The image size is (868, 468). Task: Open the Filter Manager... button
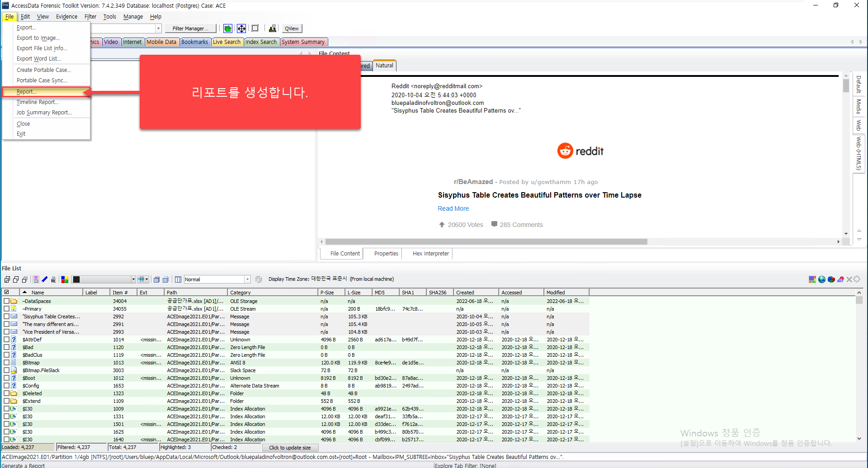tap(190, 28)
